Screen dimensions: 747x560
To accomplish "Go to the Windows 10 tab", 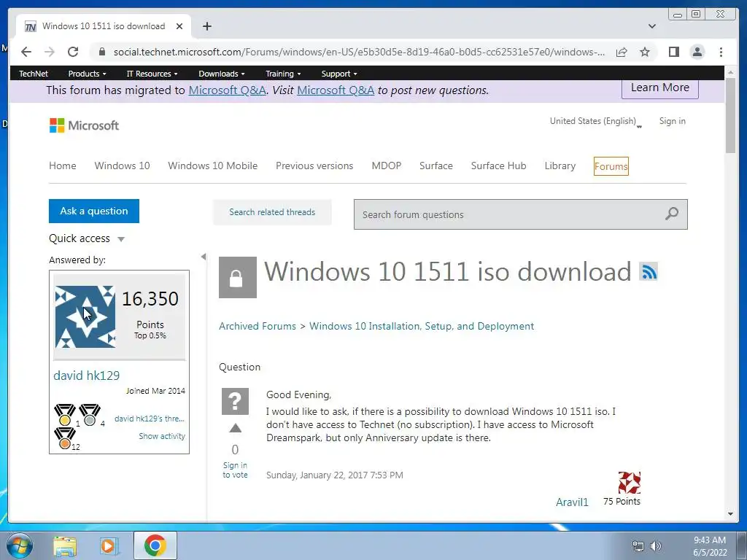I will point(122,166).
